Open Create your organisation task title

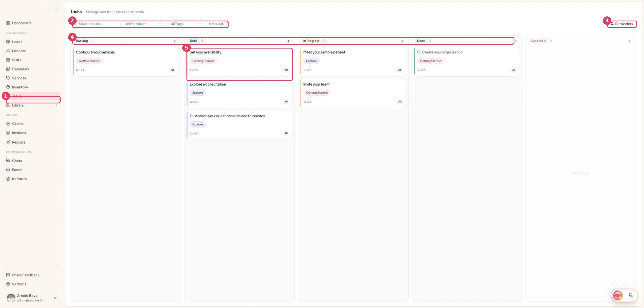click(x=442, y=52)
